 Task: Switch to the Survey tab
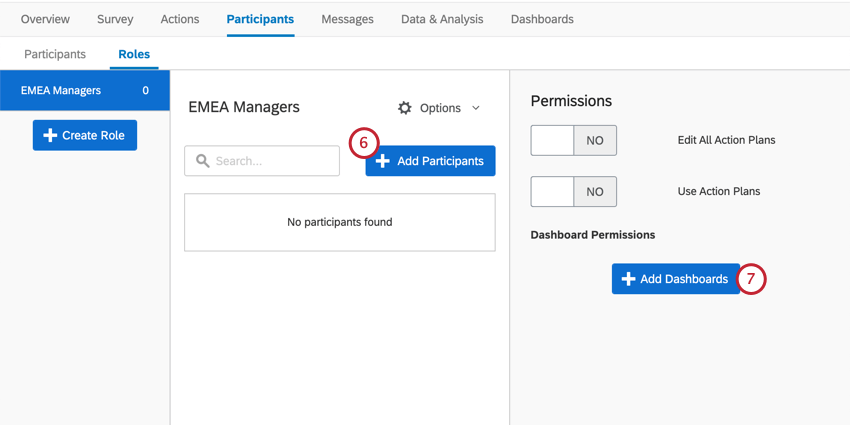tap(115, 19)
